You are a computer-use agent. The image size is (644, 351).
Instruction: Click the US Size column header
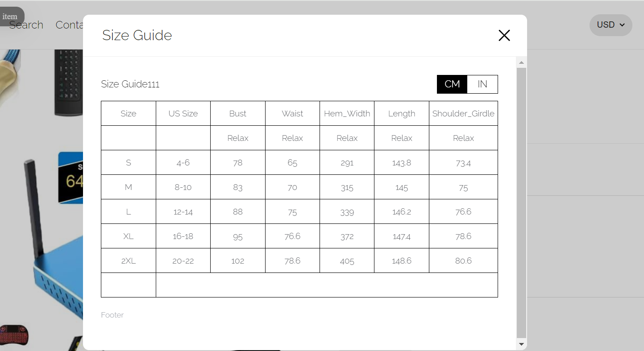pyautogui.click(x=183, y=113)
